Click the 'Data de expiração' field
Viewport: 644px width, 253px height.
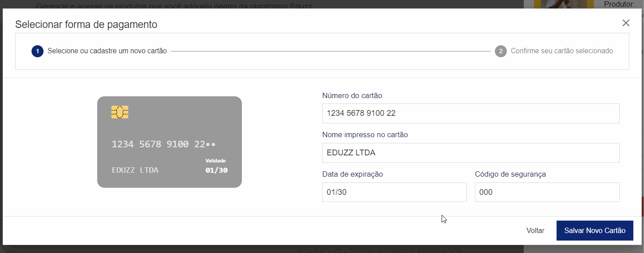click(394, 193)
